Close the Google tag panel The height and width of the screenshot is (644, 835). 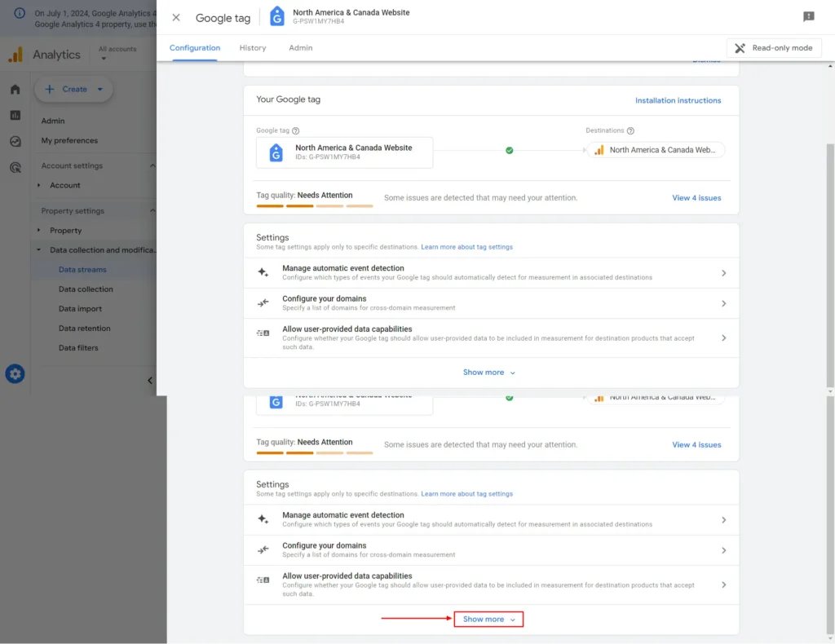click(176, 18)
